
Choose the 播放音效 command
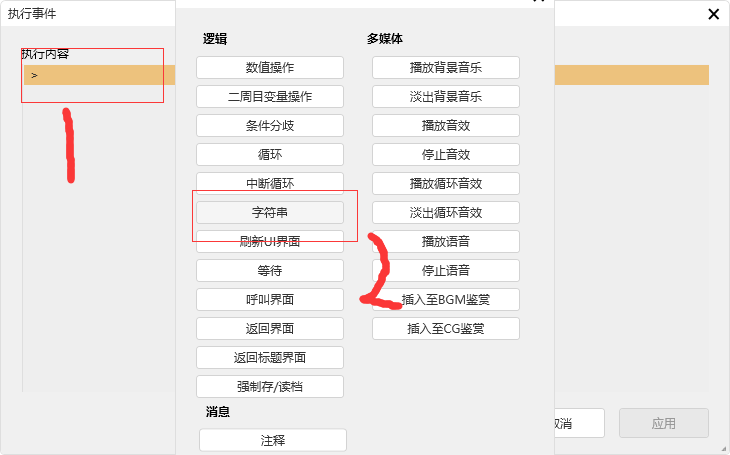[x=446, y=126]
